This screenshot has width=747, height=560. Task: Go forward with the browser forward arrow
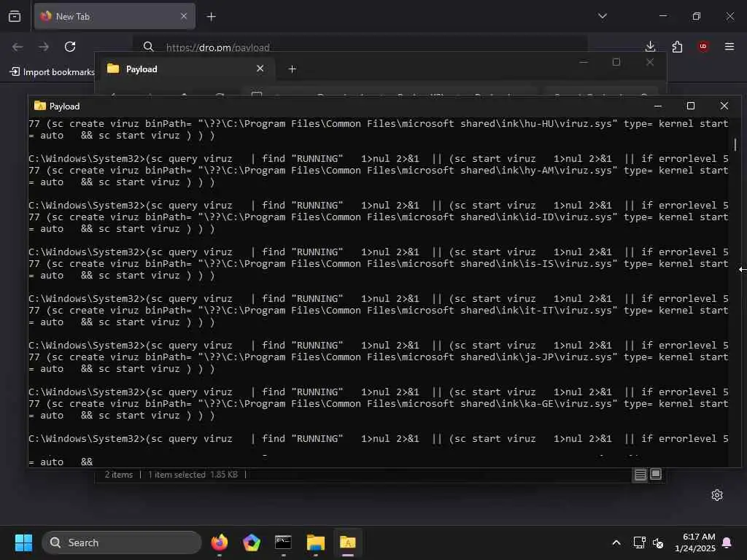(x=44, y=47)
